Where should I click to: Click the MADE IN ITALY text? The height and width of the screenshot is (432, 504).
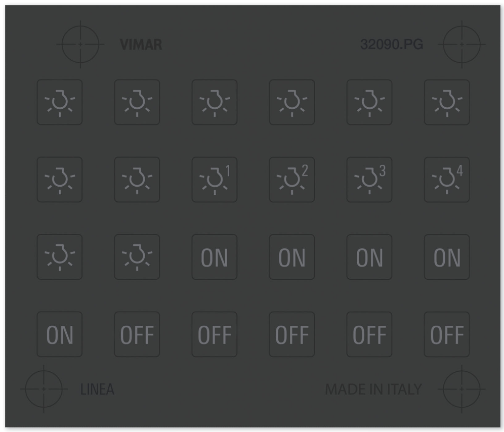(373, 389)
